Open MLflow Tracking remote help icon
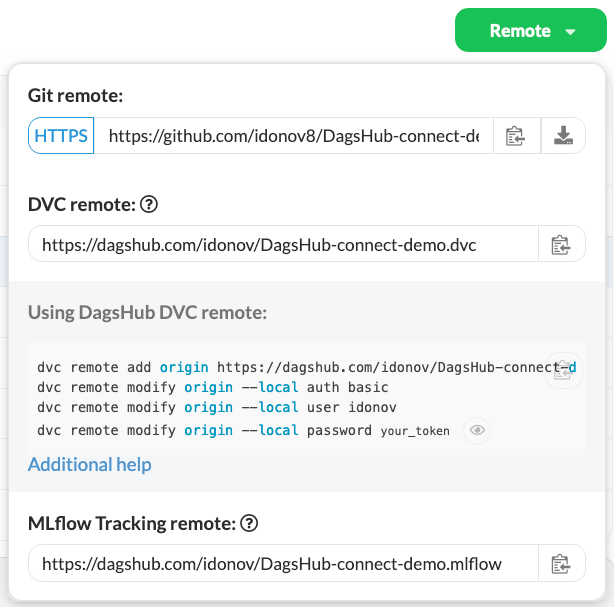Image resolution: width=614 pixels, height=607 pixels. pyautogui.click(x=249, y=524)
